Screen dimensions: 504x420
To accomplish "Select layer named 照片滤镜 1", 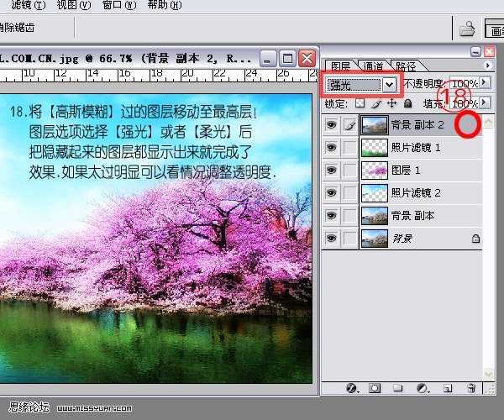I will pyautogui.click(x=416, y=148).
